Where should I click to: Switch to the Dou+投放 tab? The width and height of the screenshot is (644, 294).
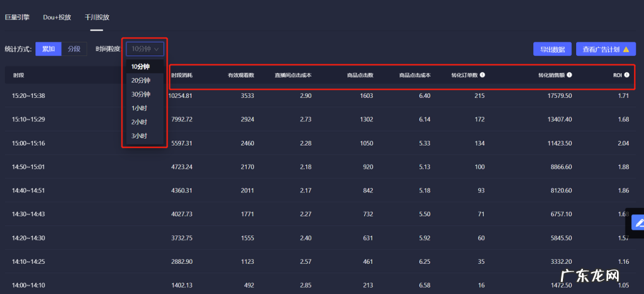pyautogui.click(x=57, y=17)
